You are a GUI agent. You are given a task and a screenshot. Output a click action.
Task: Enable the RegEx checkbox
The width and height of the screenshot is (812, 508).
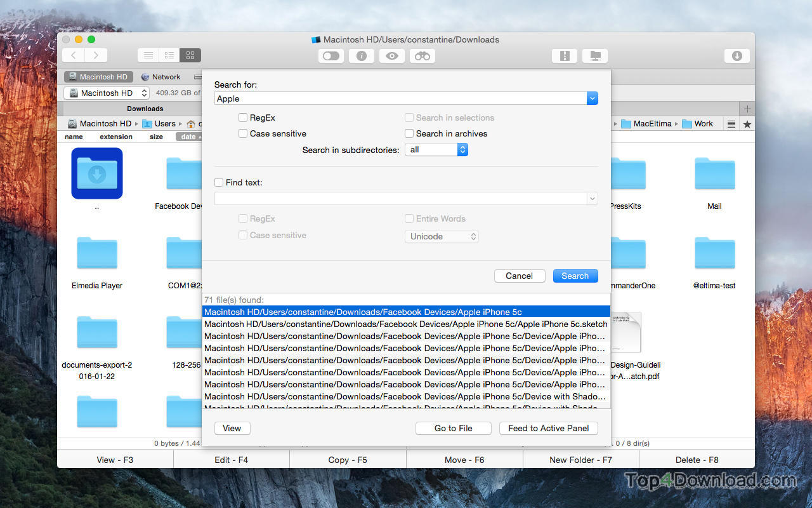pos(243,117)
